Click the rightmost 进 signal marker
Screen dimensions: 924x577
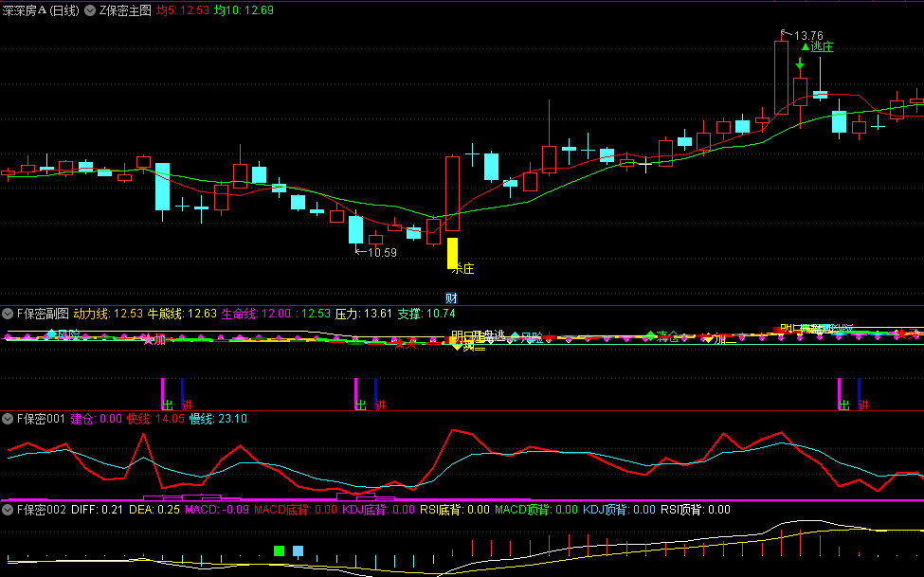click(x=863, y=405)
